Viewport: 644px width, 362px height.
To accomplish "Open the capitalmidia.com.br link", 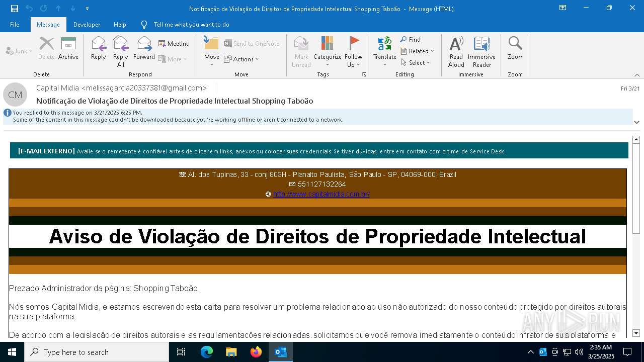I will (321, 194).
